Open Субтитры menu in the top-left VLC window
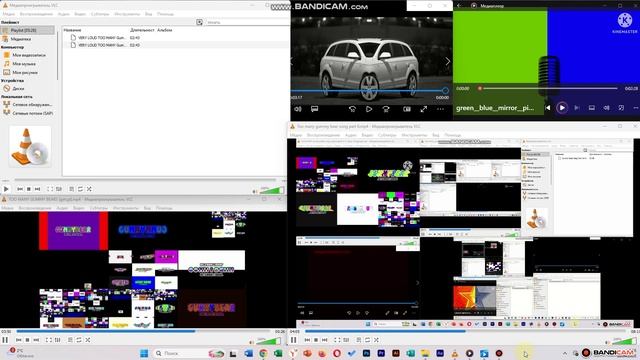The image size is (640, 360). (x=100, y=14)
